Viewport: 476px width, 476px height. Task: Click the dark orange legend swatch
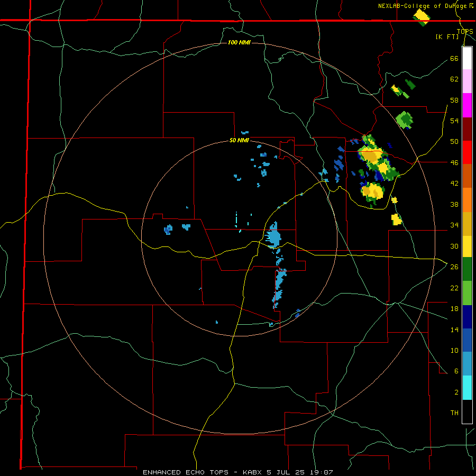[x=467, y=176]
